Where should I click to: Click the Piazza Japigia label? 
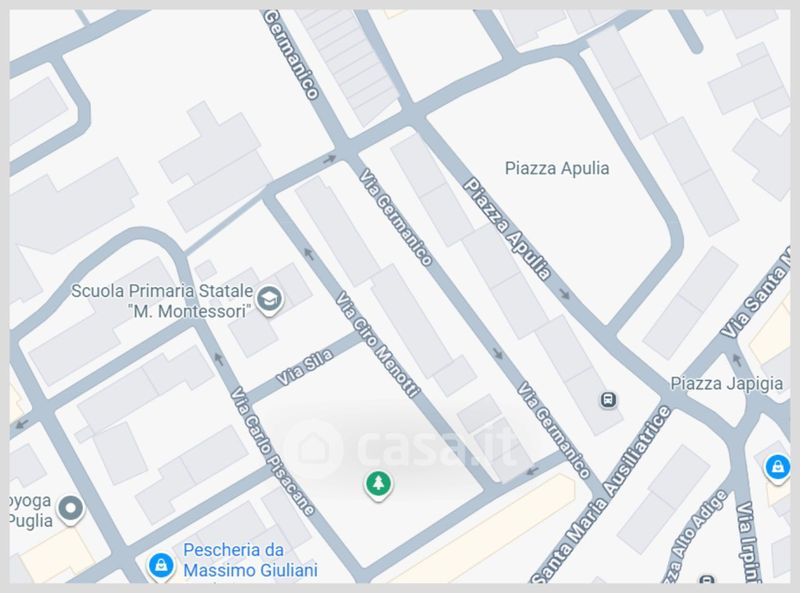pyautogui.click(x=727, y=383)
